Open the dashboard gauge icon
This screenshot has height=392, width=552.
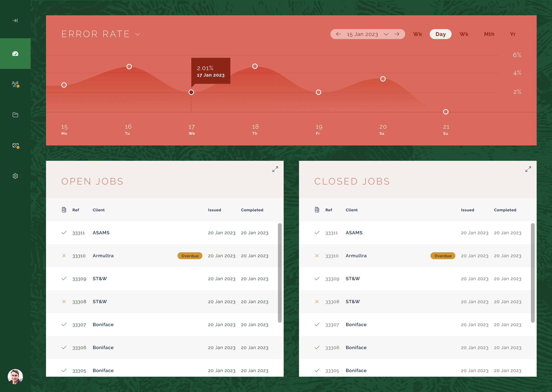[15, 54]
